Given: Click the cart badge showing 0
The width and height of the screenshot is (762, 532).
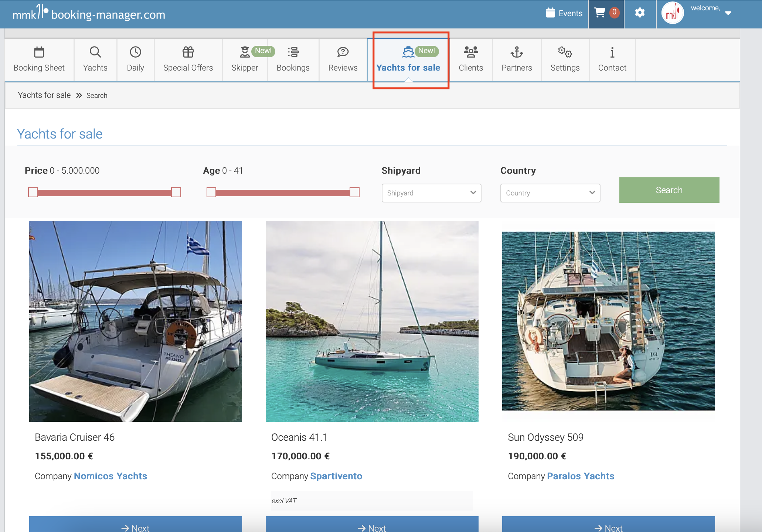Looking at the screenshot, I should [x=614, y=13].
